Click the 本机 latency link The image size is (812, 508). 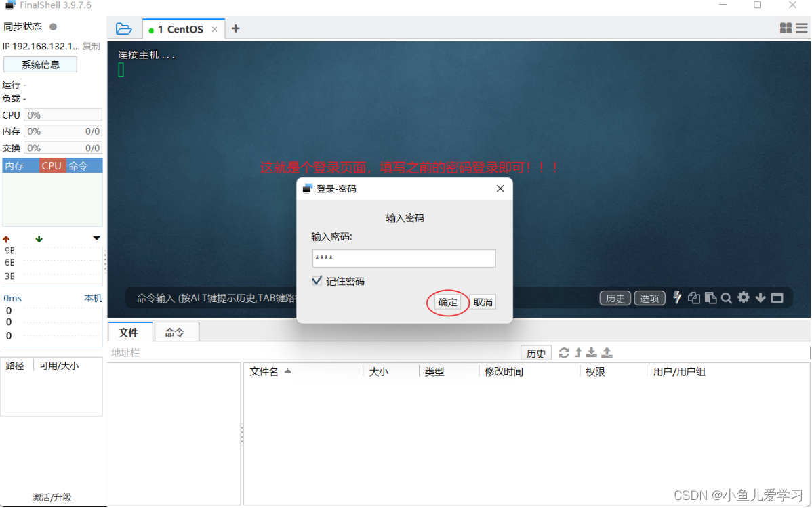pyautogui.click(x=94, y=298)
